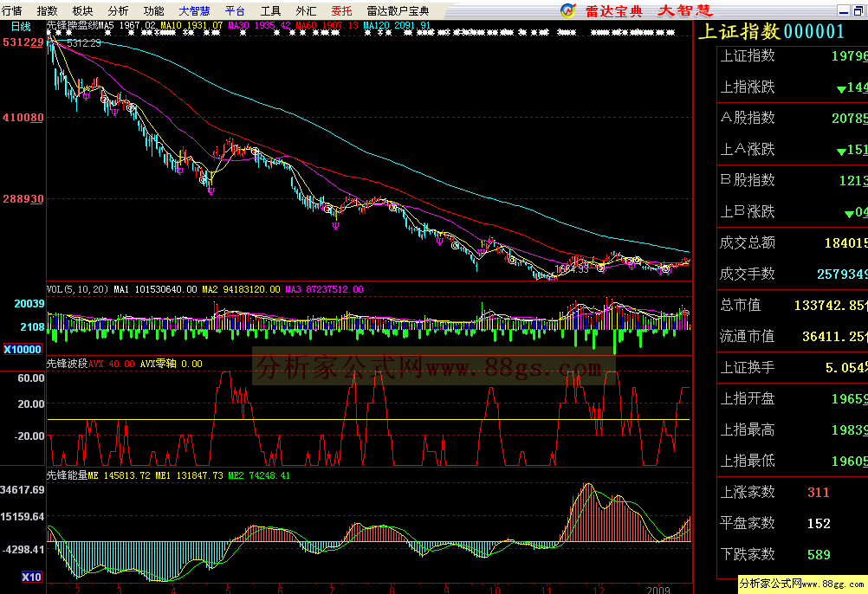Click the 上A涨跌 row

point(794,149)
